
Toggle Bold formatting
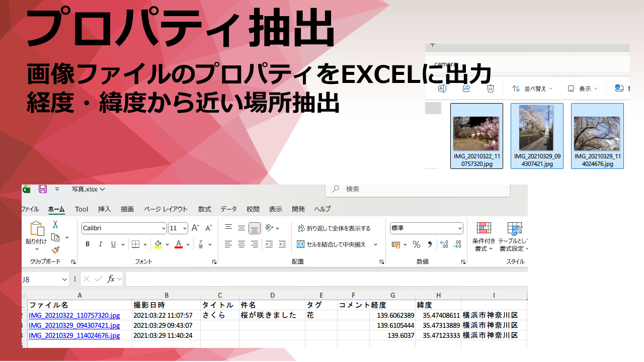[88, 244]
